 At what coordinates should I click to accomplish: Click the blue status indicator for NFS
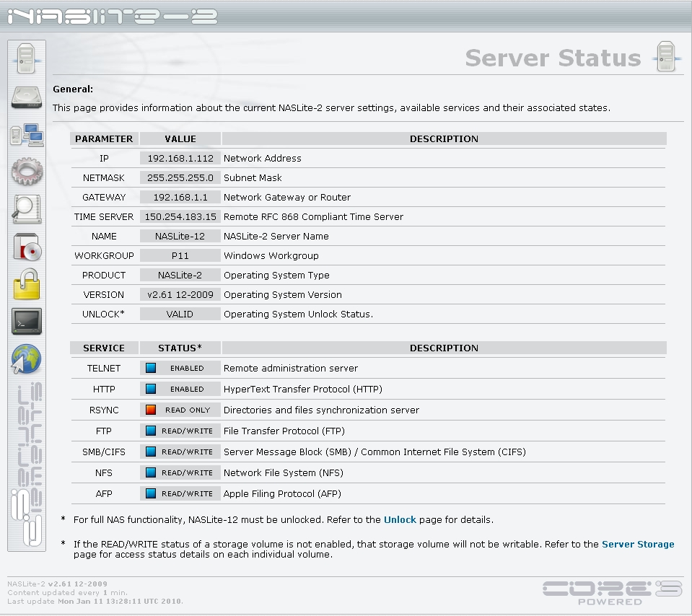click(x=151, y=472)
